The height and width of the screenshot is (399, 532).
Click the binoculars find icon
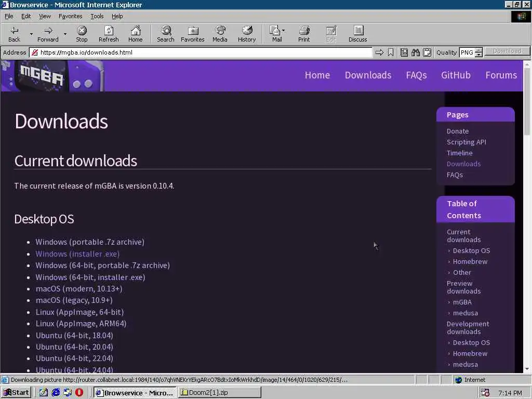point(416,52)
